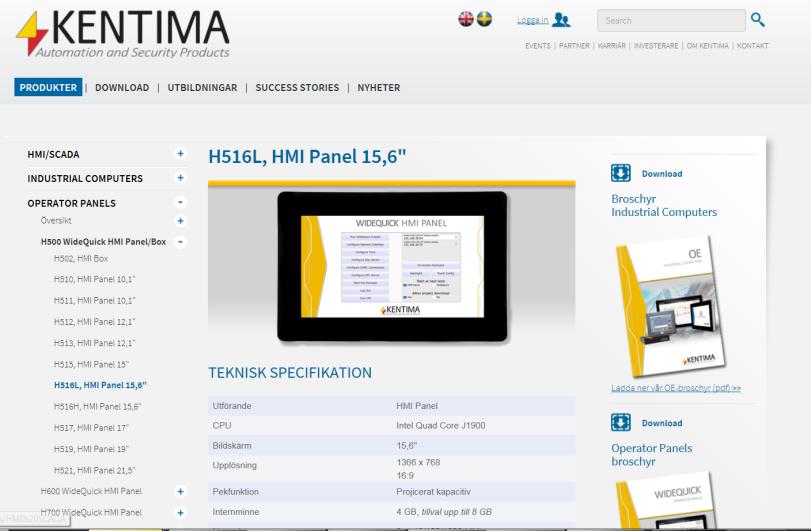This screenshot has width=811, height=531.
Task: Click Broschyr Industrial Computers heading
Action: (x=664, y=206)
